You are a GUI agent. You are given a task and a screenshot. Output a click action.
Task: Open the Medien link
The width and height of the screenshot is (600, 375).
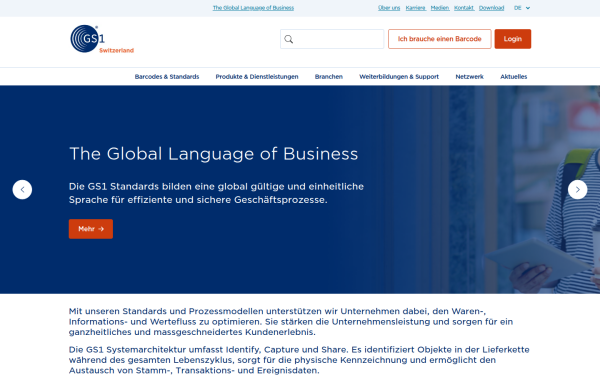tap(440, 8)
